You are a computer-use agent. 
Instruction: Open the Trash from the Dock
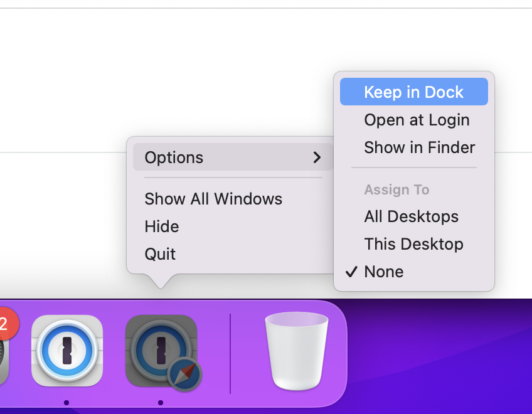click(297, 351)
